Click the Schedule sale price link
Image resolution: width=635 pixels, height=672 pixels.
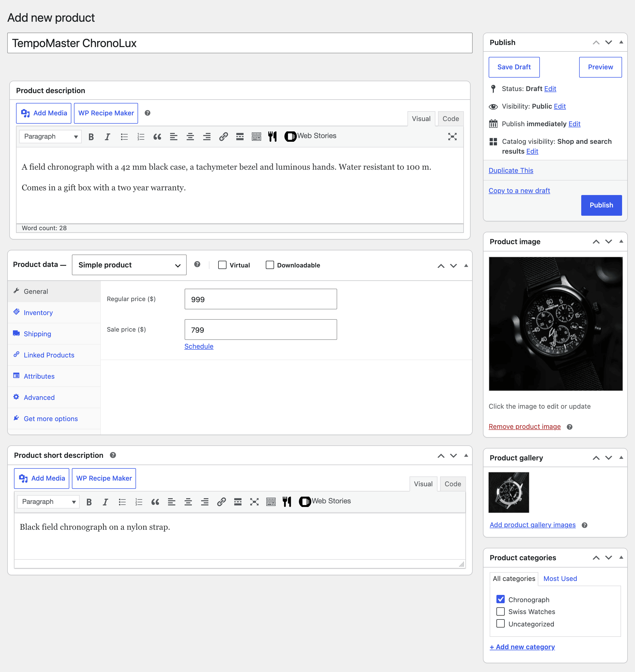pos(199,347)
